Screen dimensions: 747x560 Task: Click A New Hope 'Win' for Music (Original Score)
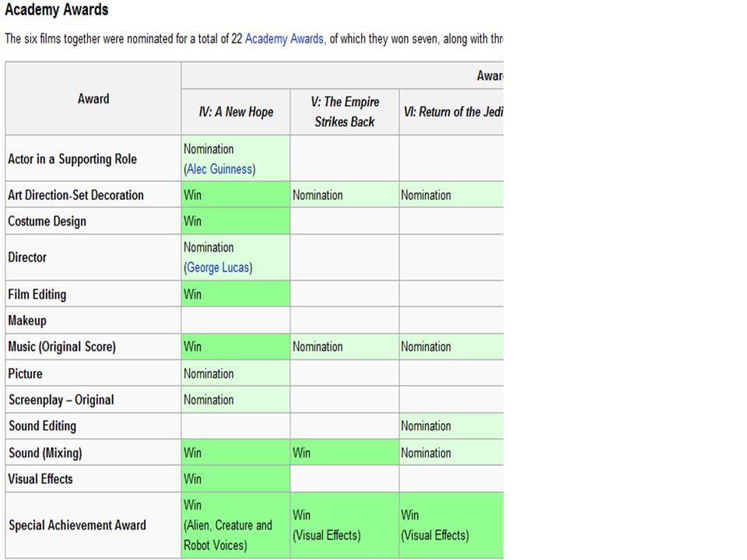tap(236, 347)
